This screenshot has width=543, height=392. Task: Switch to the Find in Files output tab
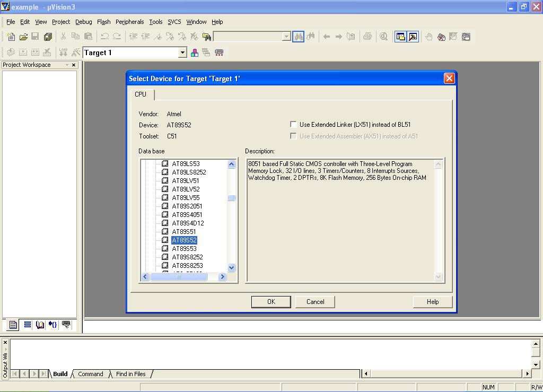[130, 374]
